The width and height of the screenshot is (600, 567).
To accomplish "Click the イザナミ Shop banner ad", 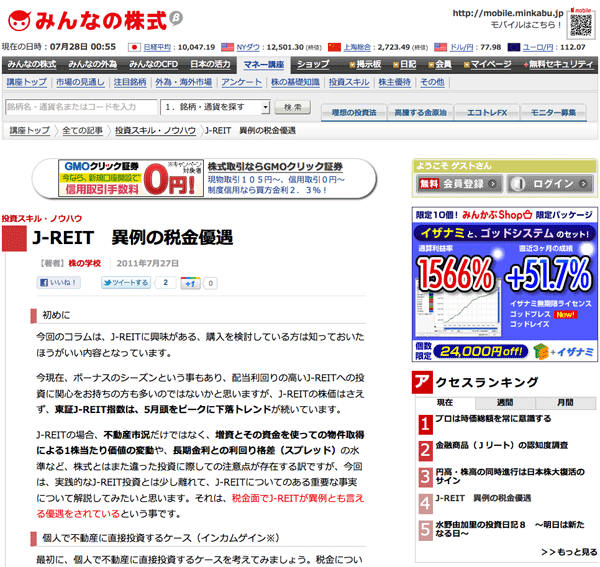I will click(x=503, y=283).
